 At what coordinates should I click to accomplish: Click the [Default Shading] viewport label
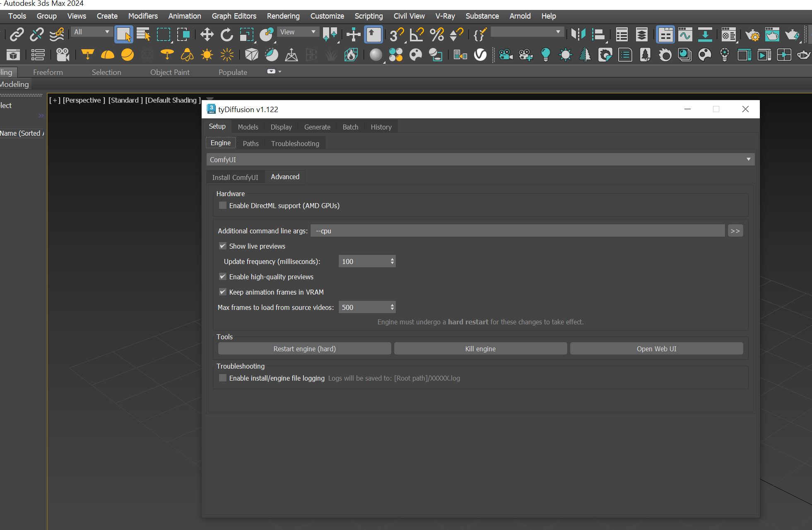pyautogui.click(x=173, y=100)
